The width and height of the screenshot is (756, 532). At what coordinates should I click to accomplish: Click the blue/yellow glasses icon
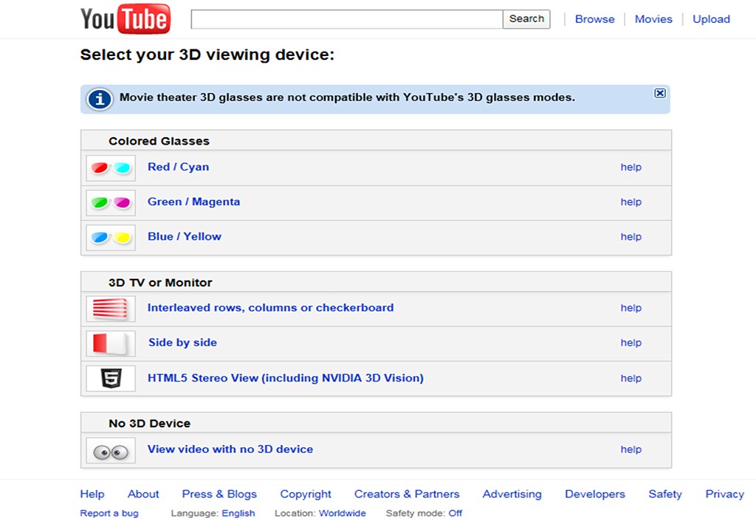(x=111, y=237)
